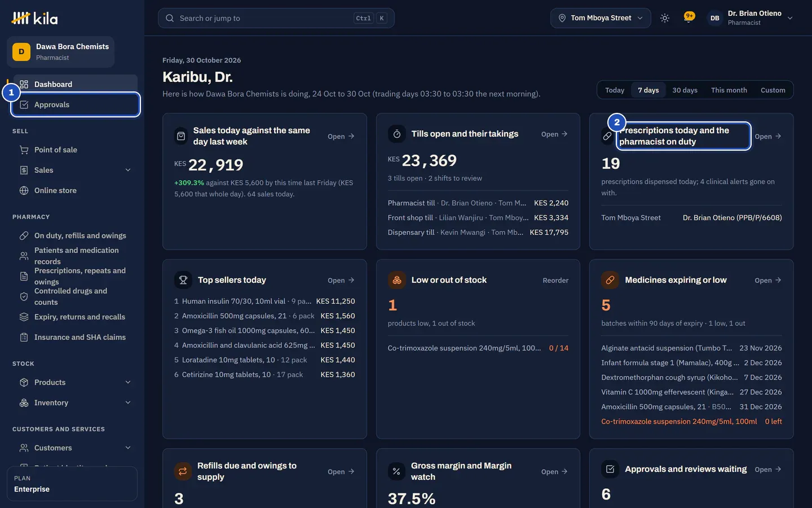
Task: Focus the Search or jump to field
Action: 276,18
